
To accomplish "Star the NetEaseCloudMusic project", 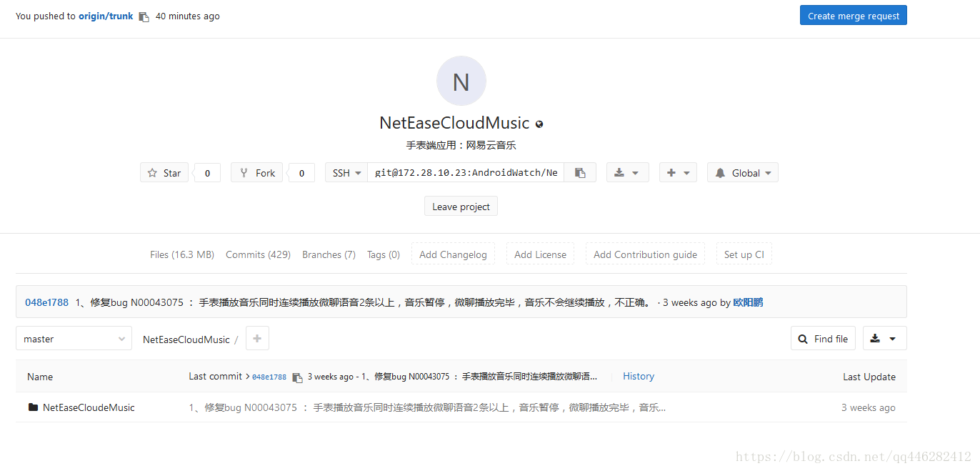I will point(164,173).
